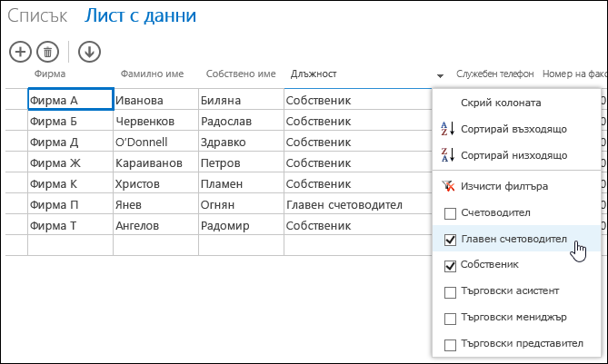Click Собственик cell in Фирма Т row
Image resolution: width=608 pixels, height=364 pixels.
click(358, 225)
